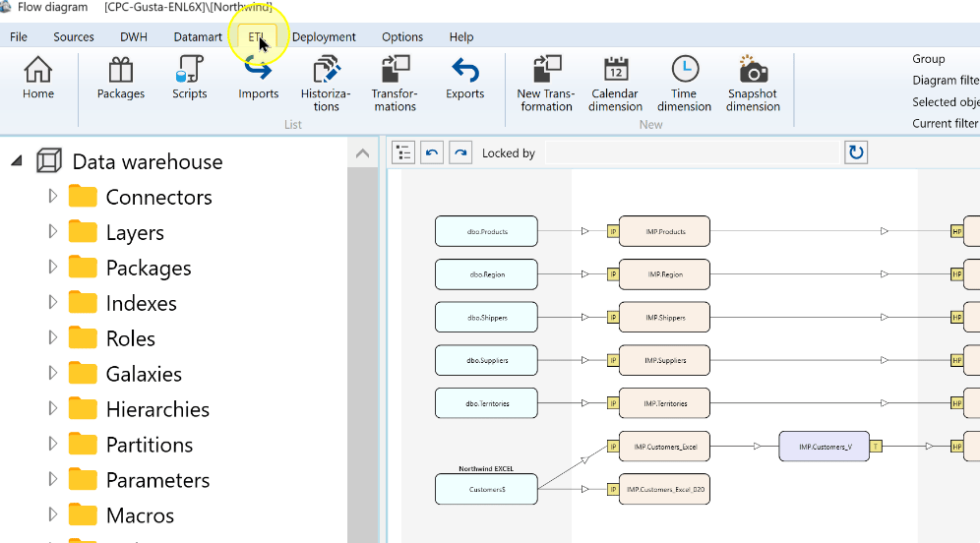Expand the Galaxies folder
The image size is (980, 543).
click(52, 373)
